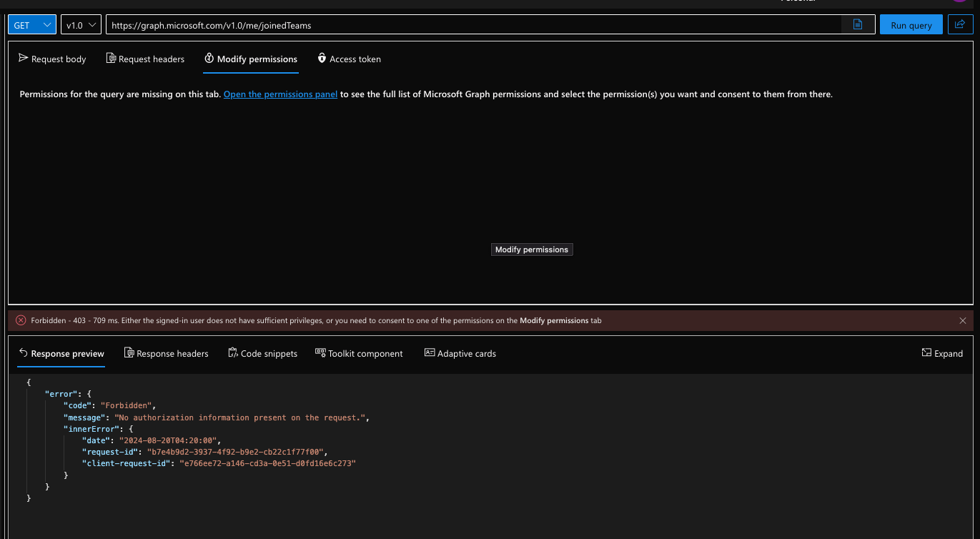Switch to the Request body tab
This screenshot has width=980, height=539.
(52, 59)
